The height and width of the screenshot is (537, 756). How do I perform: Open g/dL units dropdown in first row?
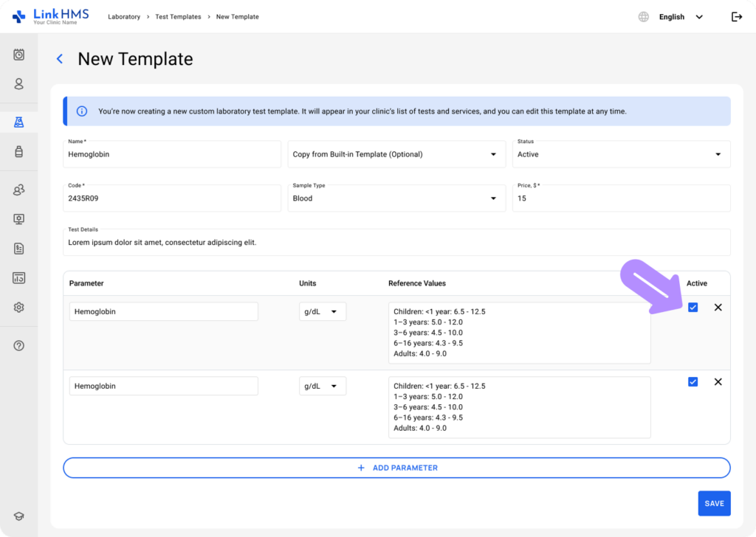322,311
